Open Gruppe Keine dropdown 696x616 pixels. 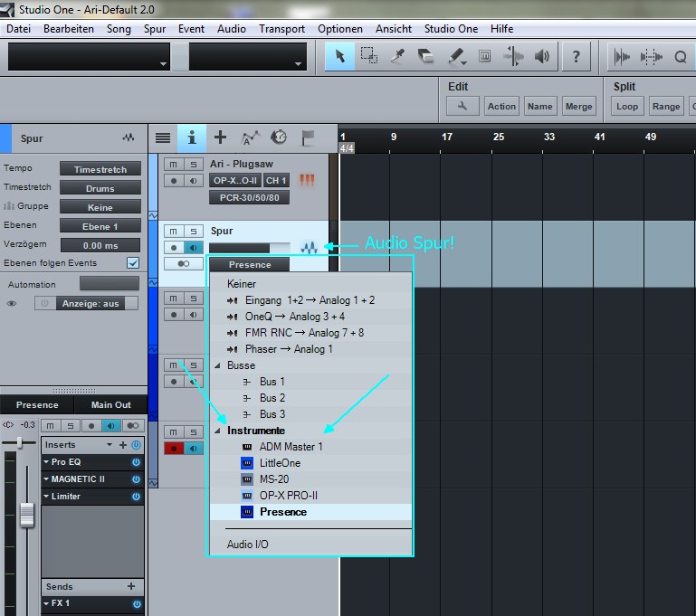click(x=100, y=207)
